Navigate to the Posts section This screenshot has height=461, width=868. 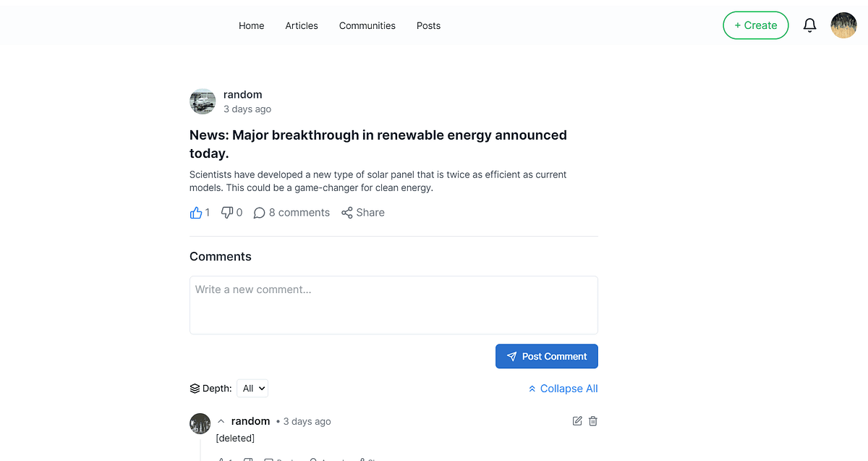428,25
